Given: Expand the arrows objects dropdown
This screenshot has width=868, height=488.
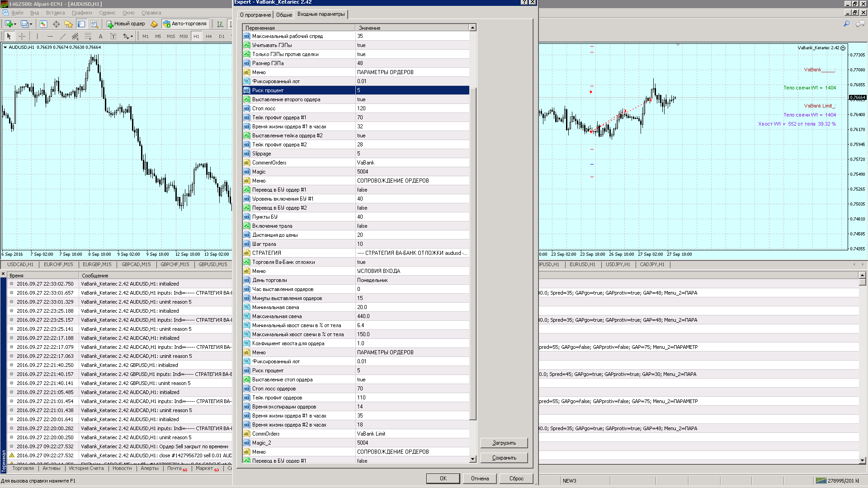Looking at the screenshot, I should (x=132, y=36).
